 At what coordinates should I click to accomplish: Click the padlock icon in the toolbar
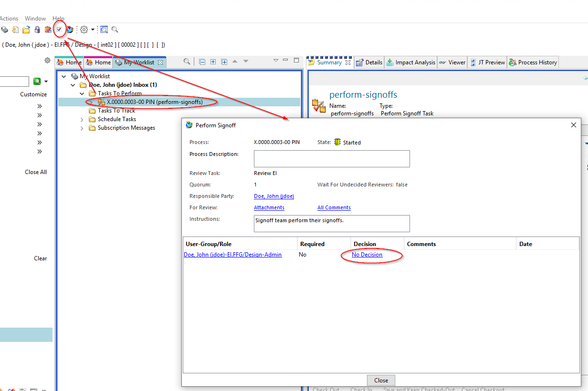coord(37,30)
